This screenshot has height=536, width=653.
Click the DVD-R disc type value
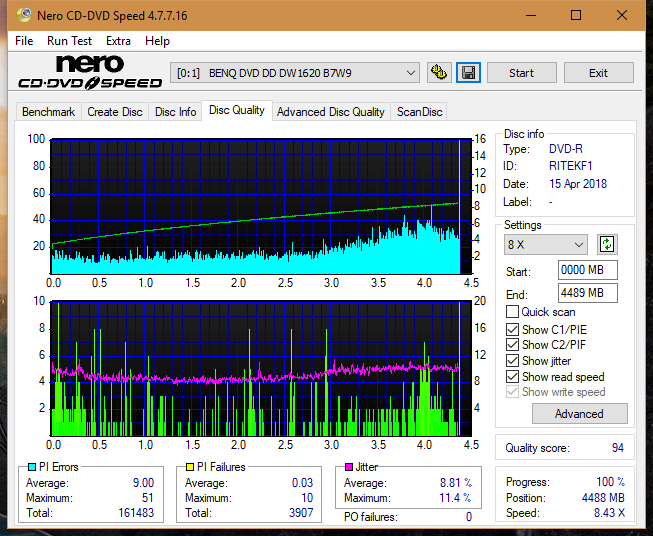pyautogui.click(x=566, y=149)
